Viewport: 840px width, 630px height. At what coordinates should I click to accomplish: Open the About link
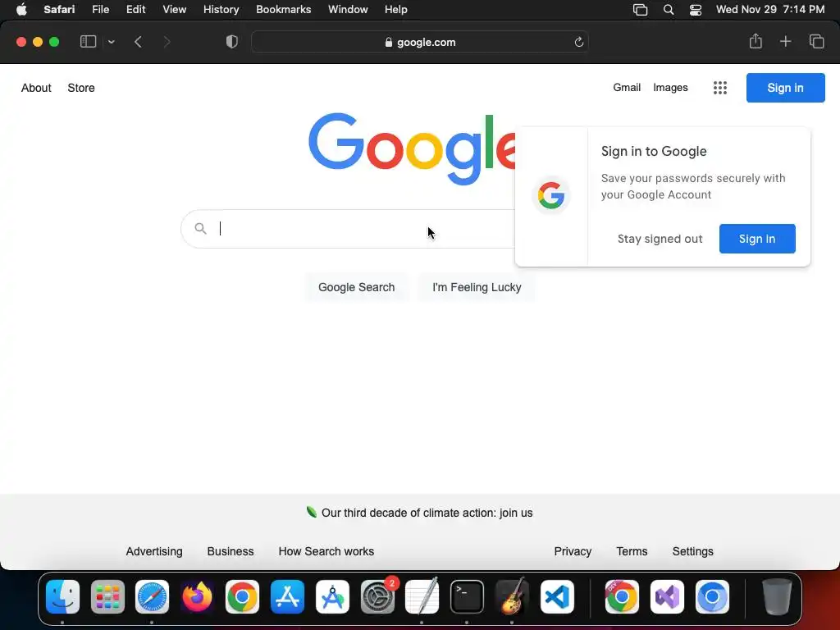(x=36, y=88)
